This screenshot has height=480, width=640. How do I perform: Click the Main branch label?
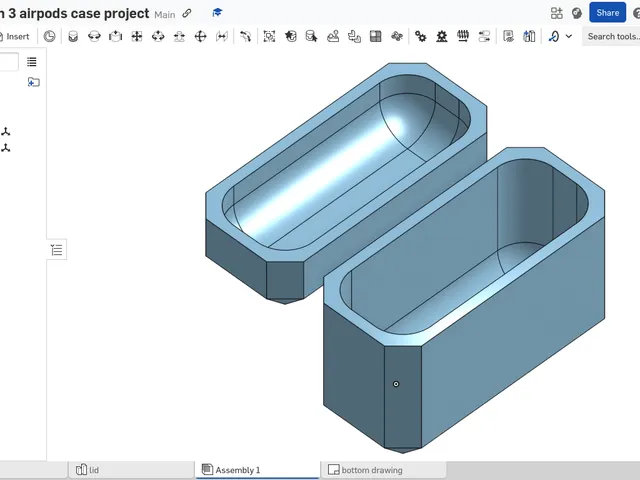[165, 15]
